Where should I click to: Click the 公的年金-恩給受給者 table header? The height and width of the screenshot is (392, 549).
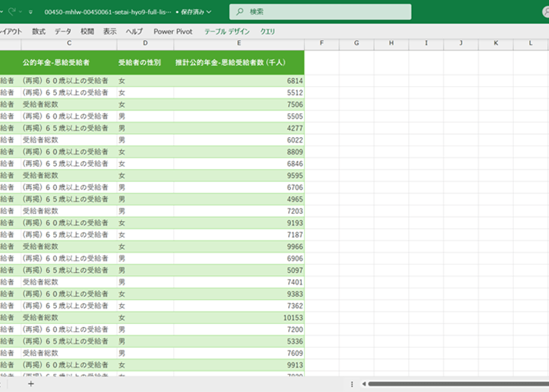(x=69, y=62)
